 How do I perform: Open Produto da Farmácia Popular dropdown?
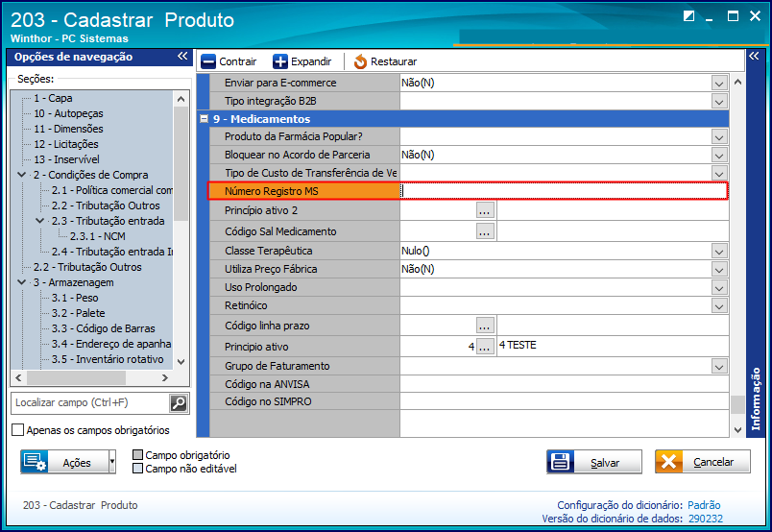pos(719,136)
